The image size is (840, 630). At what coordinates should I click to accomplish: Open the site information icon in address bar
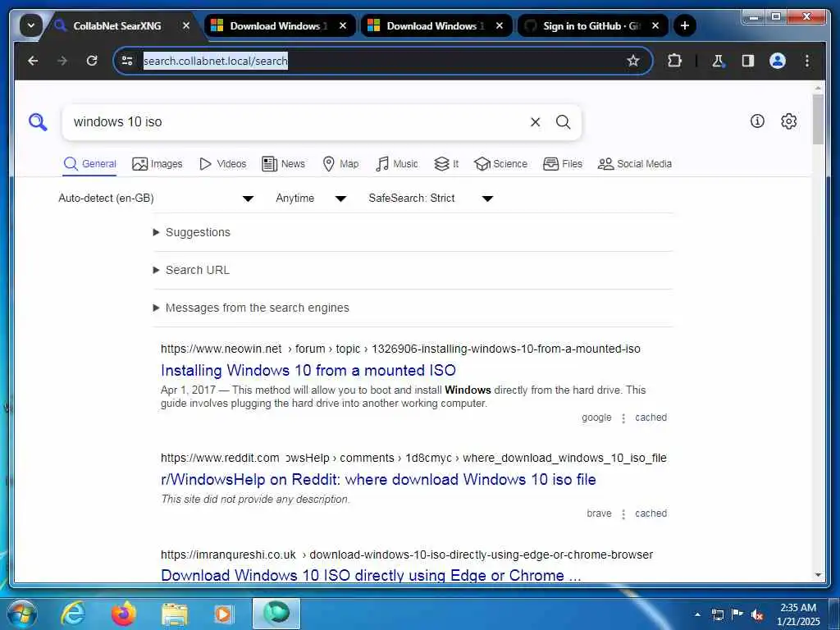pyautogui.click(x=127, y=61)
